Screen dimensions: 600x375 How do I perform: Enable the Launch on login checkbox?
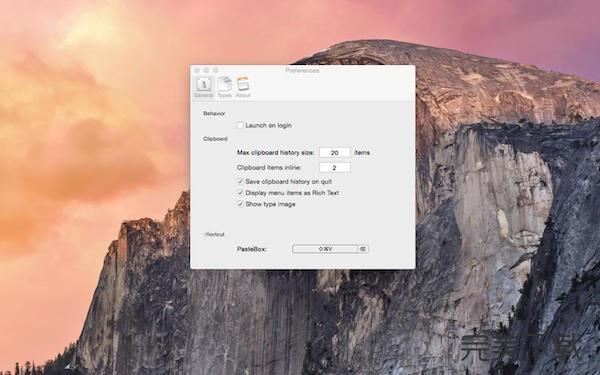pos(240,125)
